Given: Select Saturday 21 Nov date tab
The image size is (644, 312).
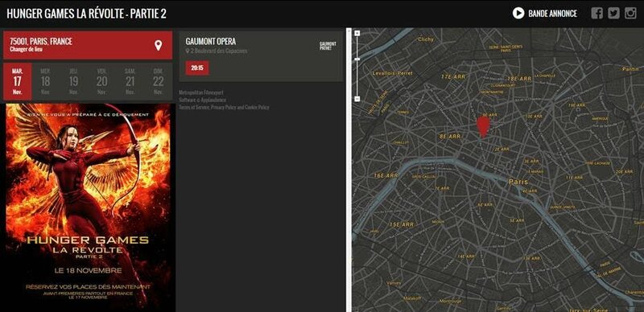Looking at the screenshot, I should 130,81.
